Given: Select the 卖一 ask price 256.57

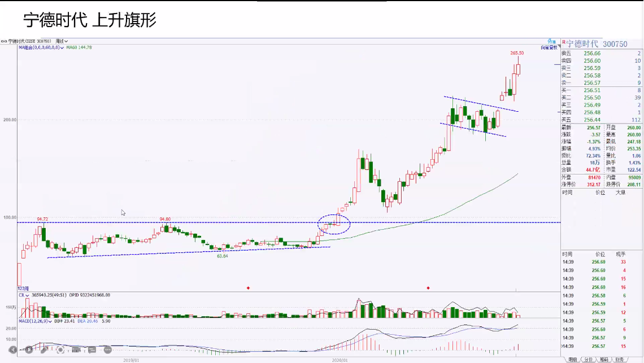Looking at the screenshot, I should [x=592, y=83].
